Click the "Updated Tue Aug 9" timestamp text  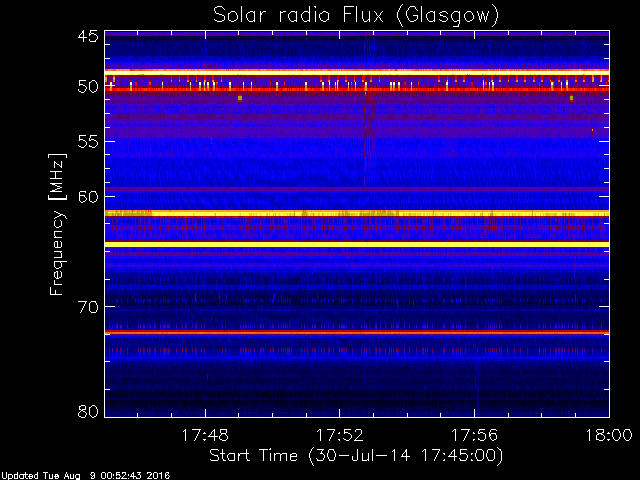pos(85,476)
